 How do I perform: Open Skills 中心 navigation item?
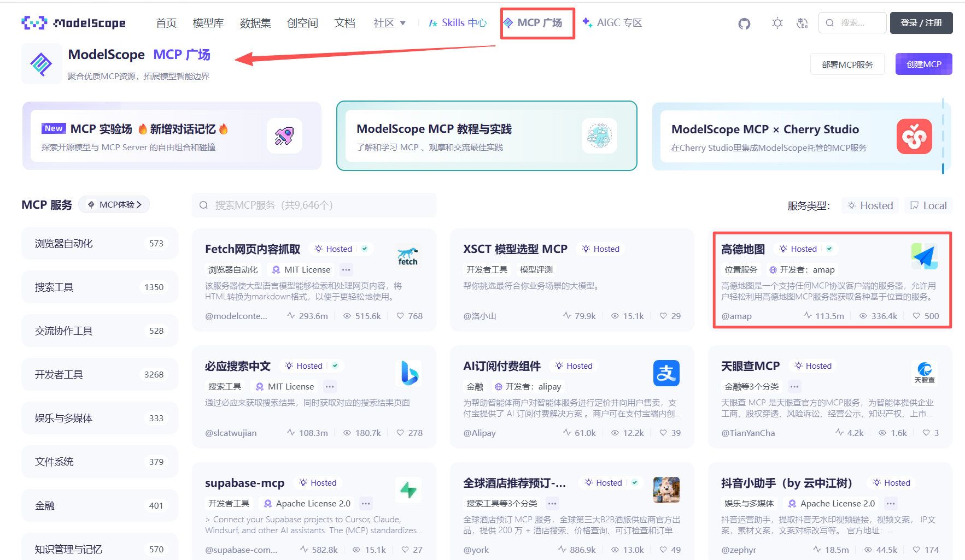click(458, 23)
